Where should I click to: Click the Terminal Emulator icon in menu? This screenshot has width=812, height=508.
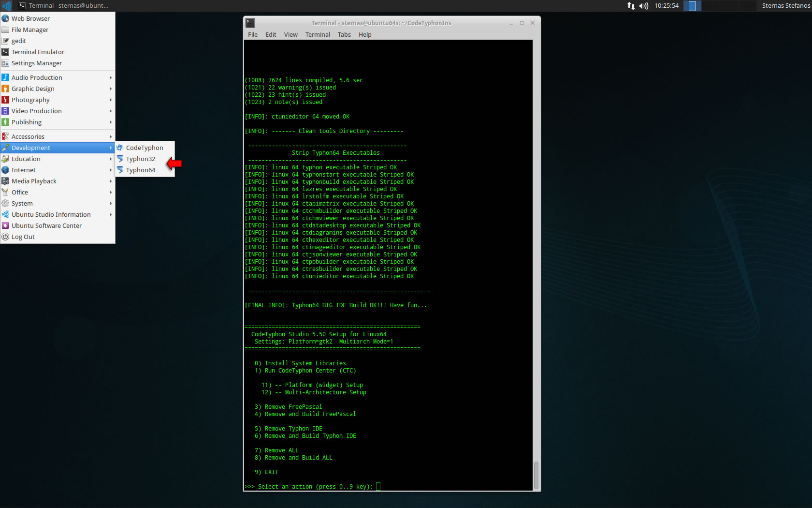(x=5, y=52)
